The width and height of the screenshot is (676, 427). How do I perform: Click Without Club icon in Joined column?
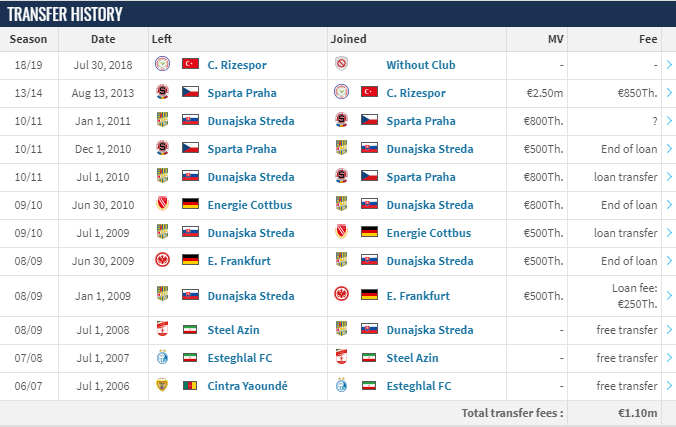tap(341, 64)
